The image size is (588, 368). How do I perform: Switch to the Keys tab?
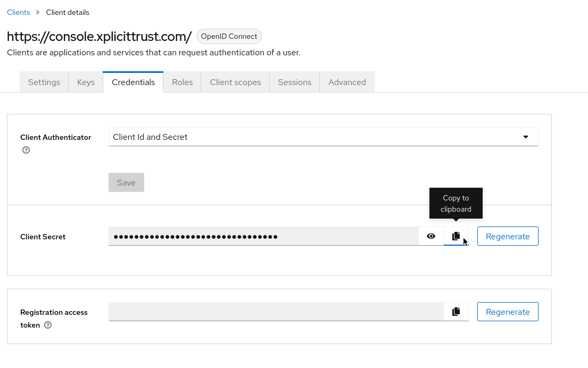click(86, 82)
